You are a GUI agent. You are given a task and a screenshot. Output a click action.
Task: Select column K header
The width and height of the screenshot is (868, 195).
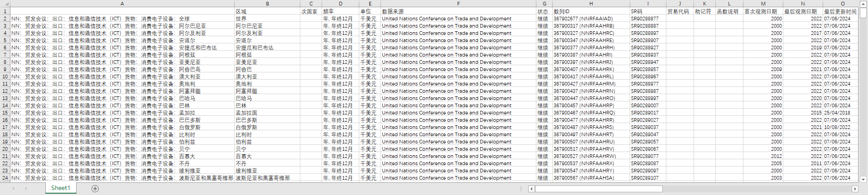[704, 4]
